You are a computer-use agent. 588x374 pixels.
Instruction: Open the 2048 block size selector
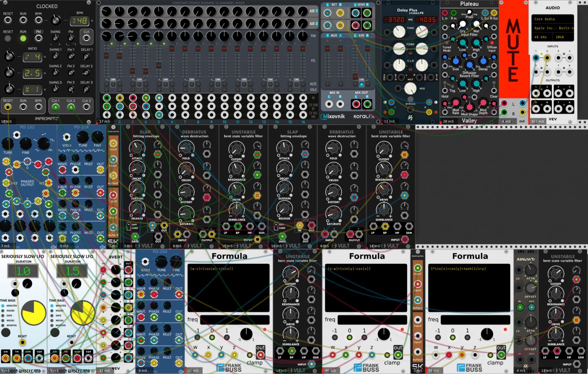tap(563, 37)
